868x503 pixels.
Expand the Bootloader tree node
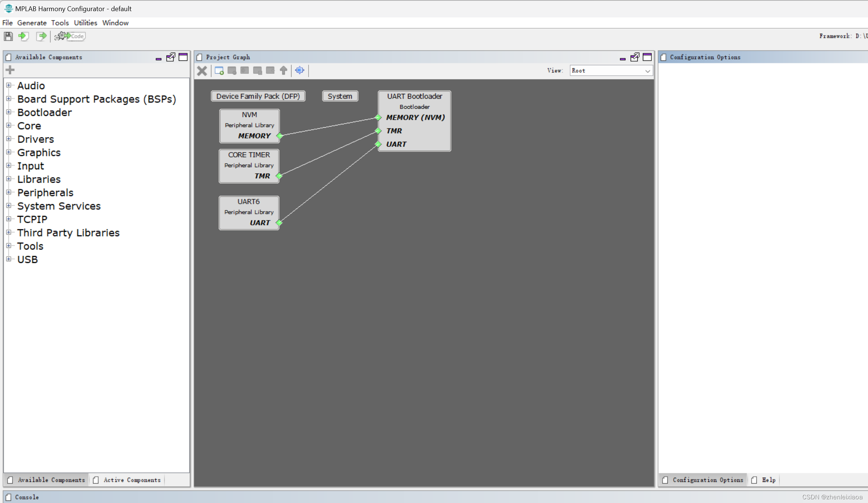(x=9, y=112)
